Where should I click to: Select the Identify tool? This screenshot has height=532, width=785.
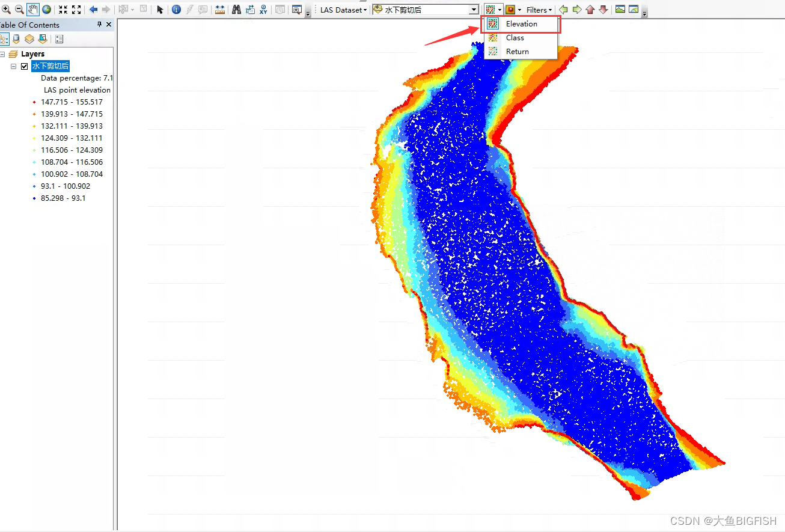pos(176,10)
